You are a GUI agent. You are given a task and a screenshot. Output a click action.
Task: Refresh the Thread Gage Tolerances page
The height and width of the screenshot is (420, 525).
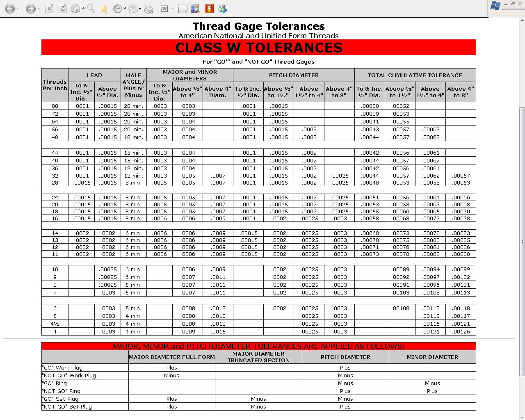point(62,8)
